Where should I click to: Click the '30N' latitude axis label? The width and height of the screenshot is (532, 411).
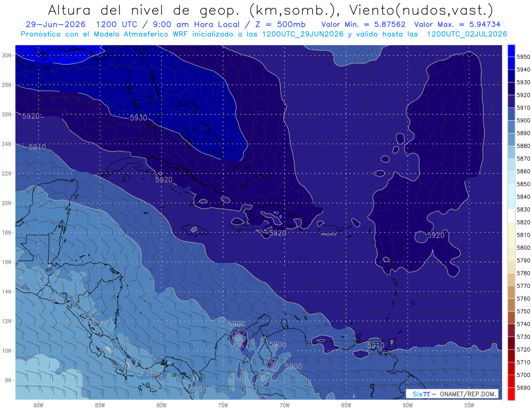7,55
